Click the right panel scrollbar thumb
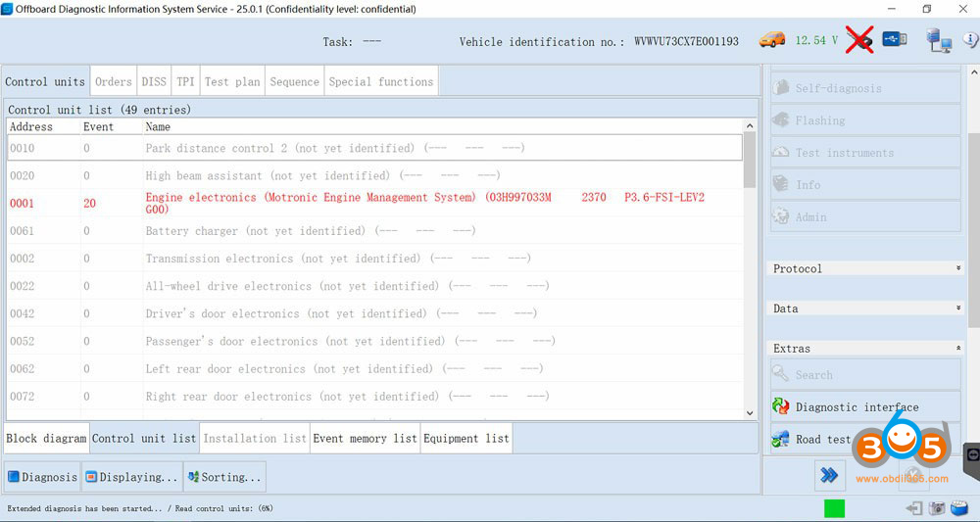980x522 pixels. tap(974, 231)
